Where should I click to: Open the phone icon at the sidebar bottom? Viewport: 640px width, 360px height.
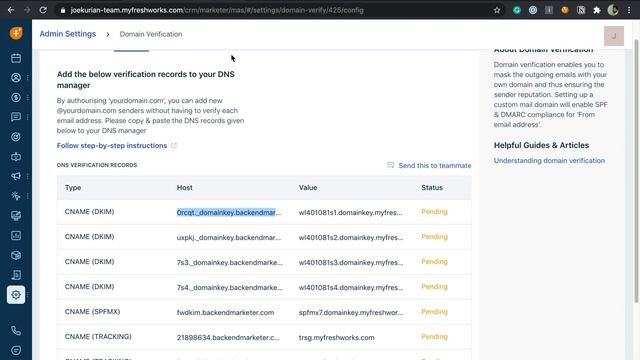point(16,331)
